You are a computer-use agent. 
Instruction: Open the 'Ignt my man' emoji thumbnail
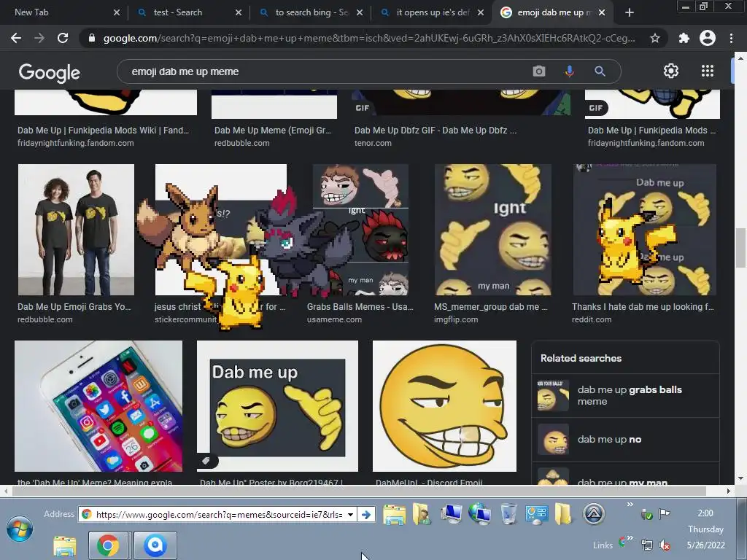(492, 230)
